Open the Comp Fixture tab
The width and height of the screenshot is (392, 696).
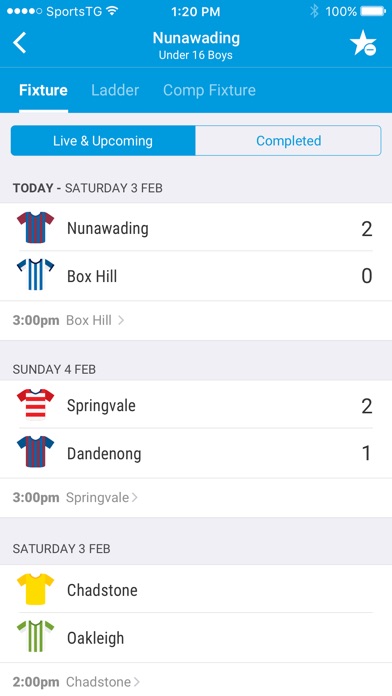(209, 90)
